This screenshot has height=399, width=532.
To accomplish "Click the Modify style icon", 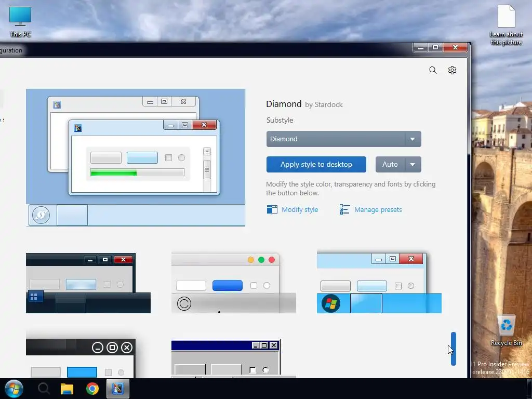I will tap(272, 209).
